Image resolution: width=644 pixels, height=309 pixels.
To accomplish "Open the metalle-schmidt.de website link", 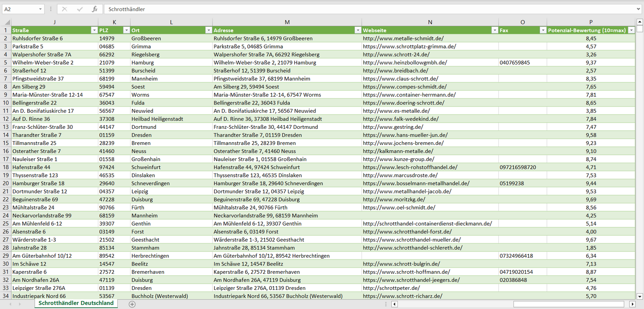I will [403, 38].
